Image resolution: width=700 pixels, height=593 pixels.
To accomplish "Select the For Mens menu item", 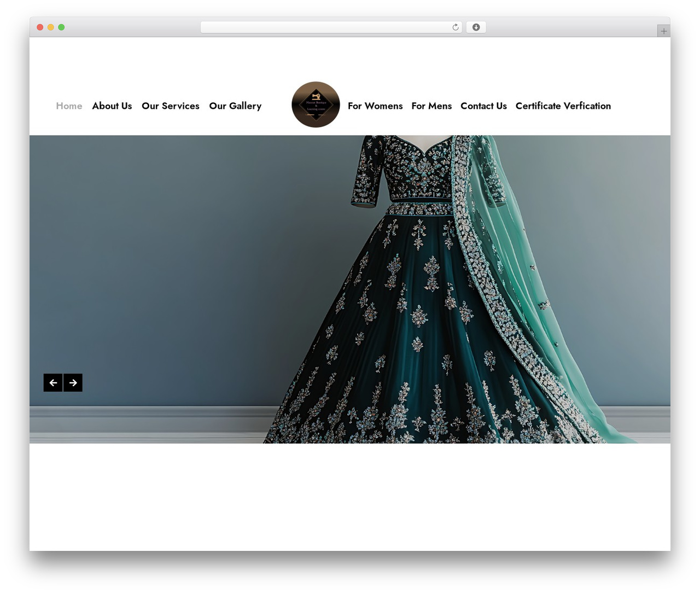I will [431, 106].
